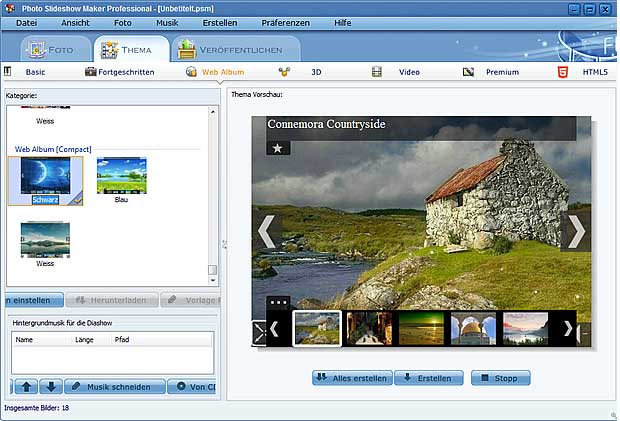Open the Musik menu
The width and height of the screenshot is (620, 421).
tap(167, 23)
